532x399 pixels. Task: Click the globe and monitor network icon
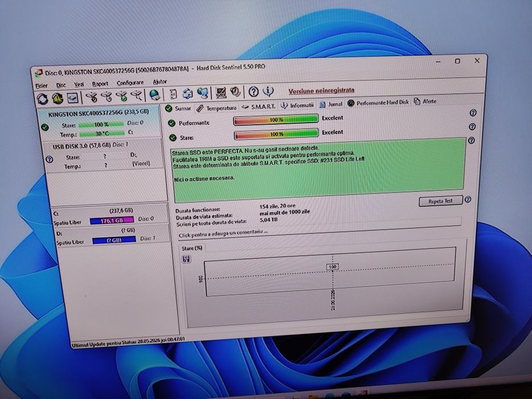pos(203,93)
